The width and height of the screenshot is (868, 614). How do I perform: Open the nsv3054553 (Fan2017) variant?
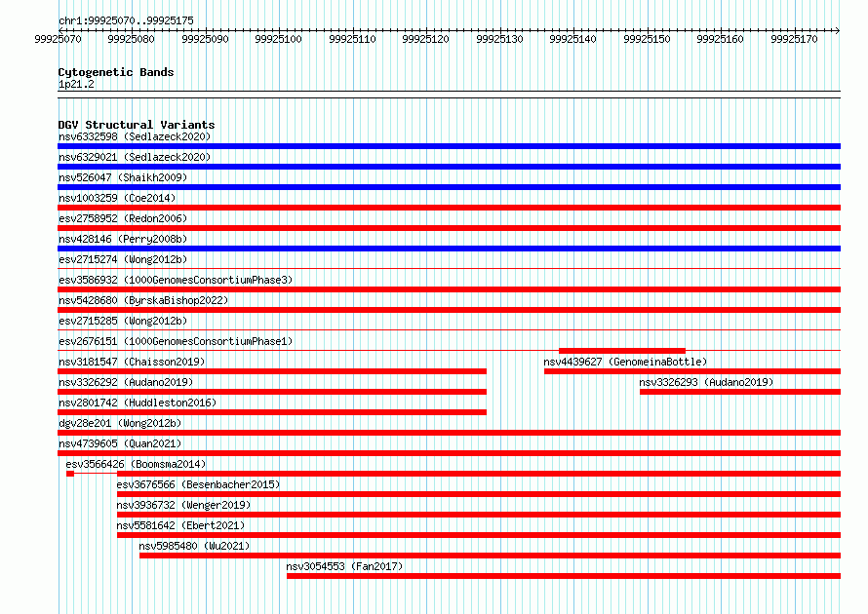pos(344,566)
